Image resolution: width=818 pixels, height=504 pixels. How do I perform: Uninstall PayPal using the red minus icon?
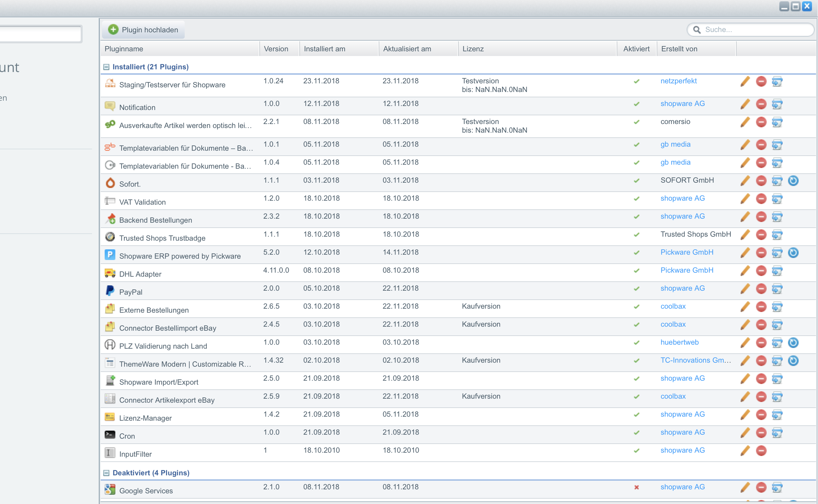[761, 289]
